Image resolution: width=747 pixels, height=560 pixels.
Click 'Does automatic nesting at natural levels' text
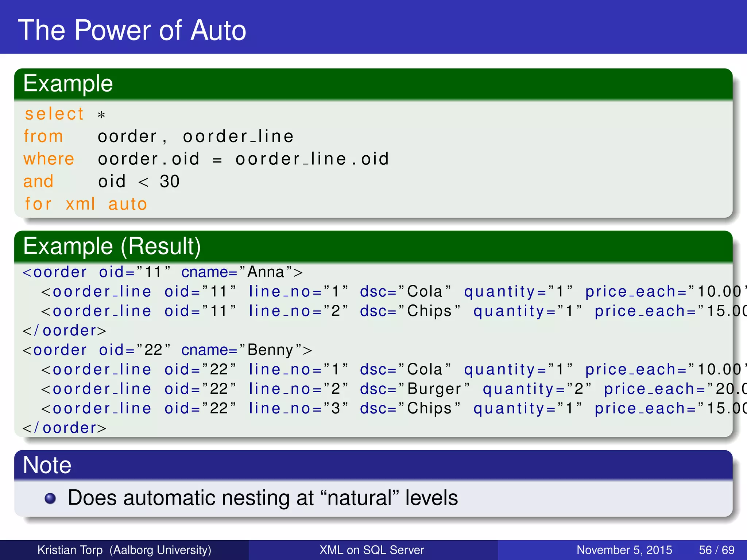[x=263, y=498]
